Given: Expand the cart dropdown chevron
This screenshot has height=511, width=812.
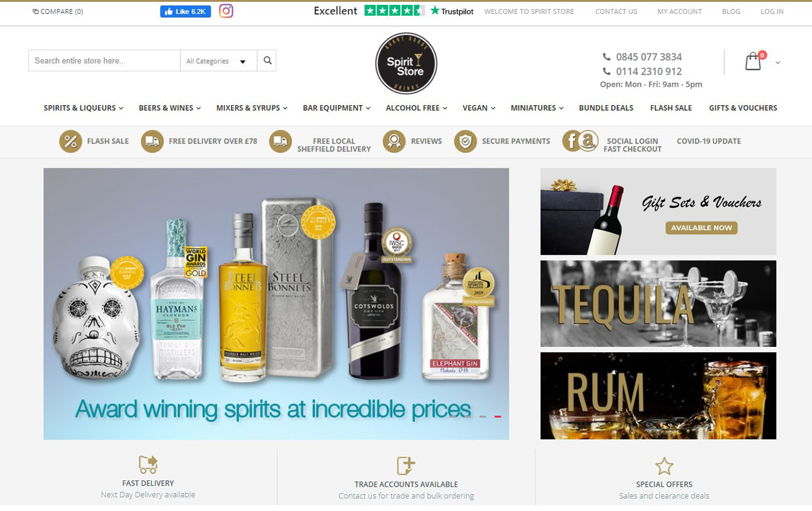Looking at the screenshot, I should [x=778, y=63].
